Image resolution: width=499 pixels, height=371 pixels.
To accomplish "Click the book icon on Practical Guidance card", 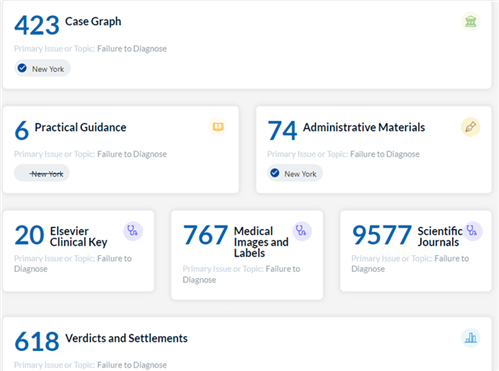I will coord(218,127).
